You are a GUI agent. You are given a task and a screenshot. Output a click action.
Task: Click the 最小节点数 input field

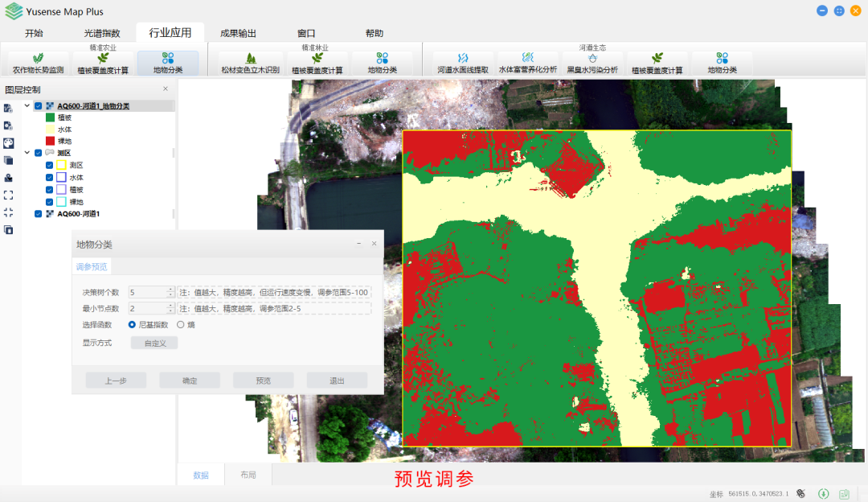click(x=148, y=308)
